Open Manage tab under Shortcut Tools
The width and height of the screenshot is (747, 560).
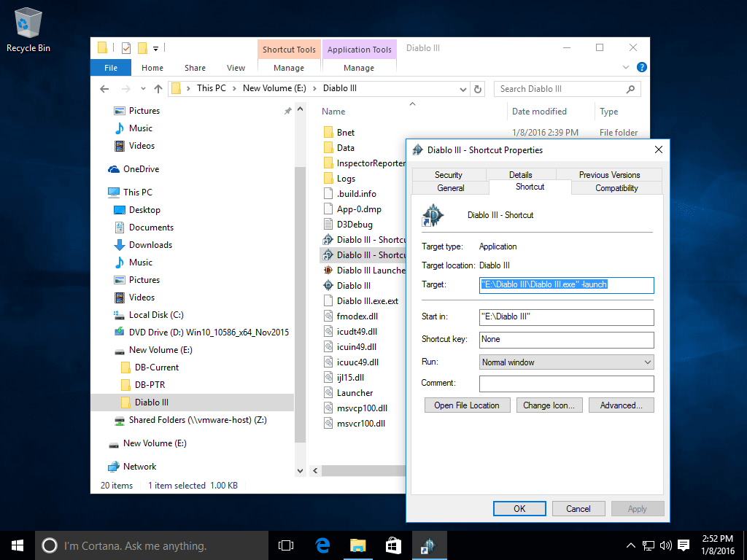(289, 68)
